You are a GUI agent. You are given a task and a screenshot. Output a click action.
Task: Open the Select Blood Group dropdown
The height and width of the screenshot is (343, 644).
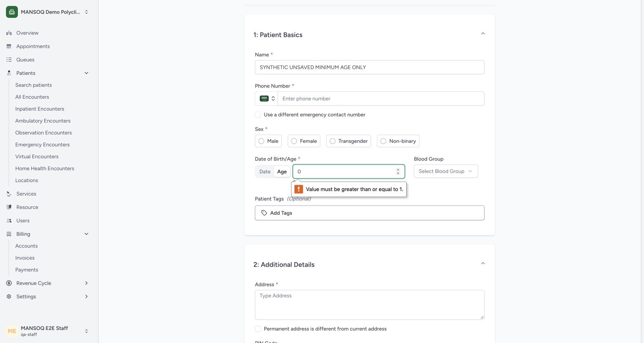(x=446, y=171)
